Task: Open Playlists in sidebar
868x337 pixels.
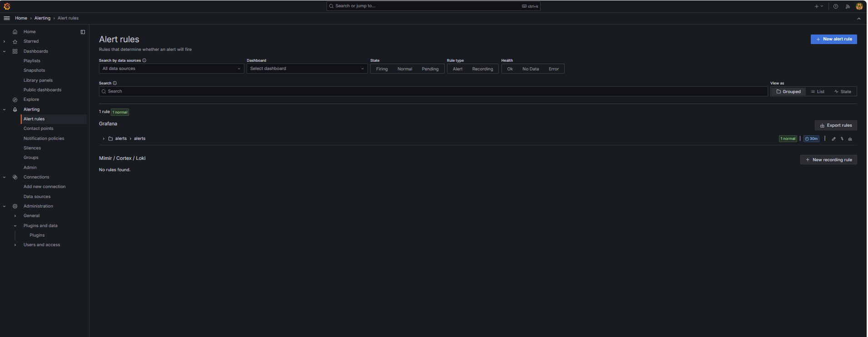Action: [x=32, y=61]
